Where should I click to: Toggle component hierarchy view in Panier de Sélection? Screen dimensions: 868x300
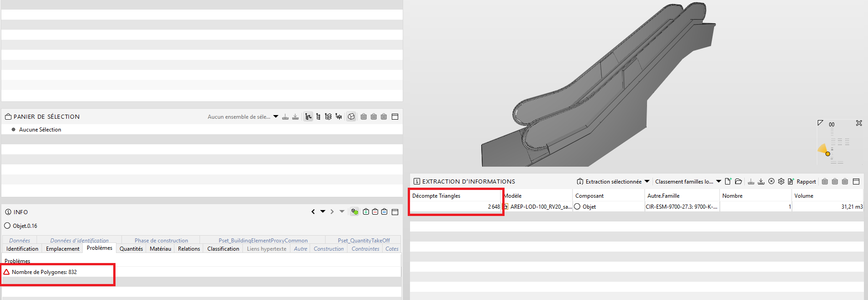point(308,117)
